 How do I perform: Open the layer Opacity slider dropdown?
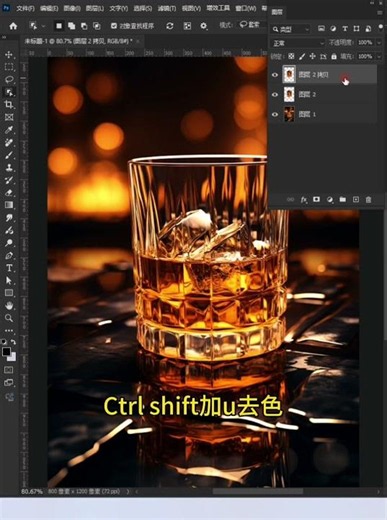pos(379,43)
